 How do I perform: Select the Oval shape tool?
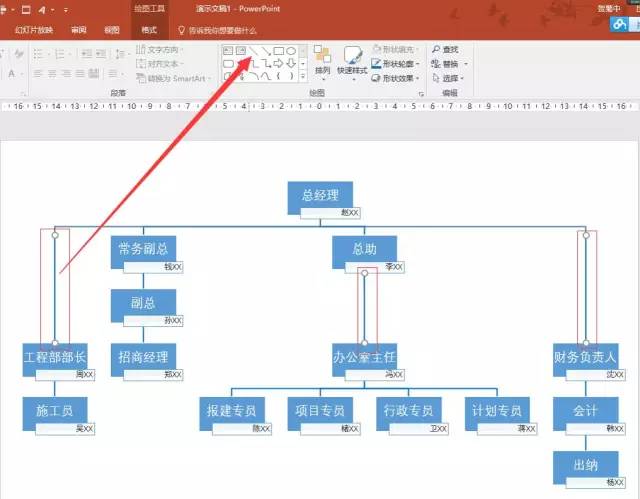click(x=291, y=51)
